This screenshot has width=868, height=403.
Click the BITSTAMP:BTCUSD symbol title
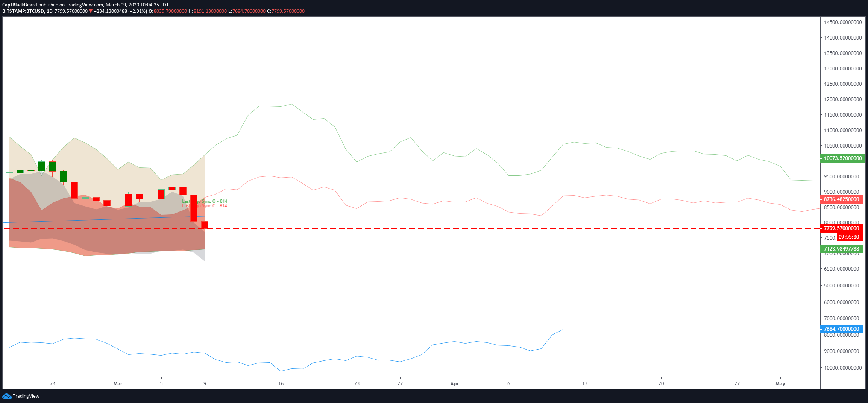[23, 11]
